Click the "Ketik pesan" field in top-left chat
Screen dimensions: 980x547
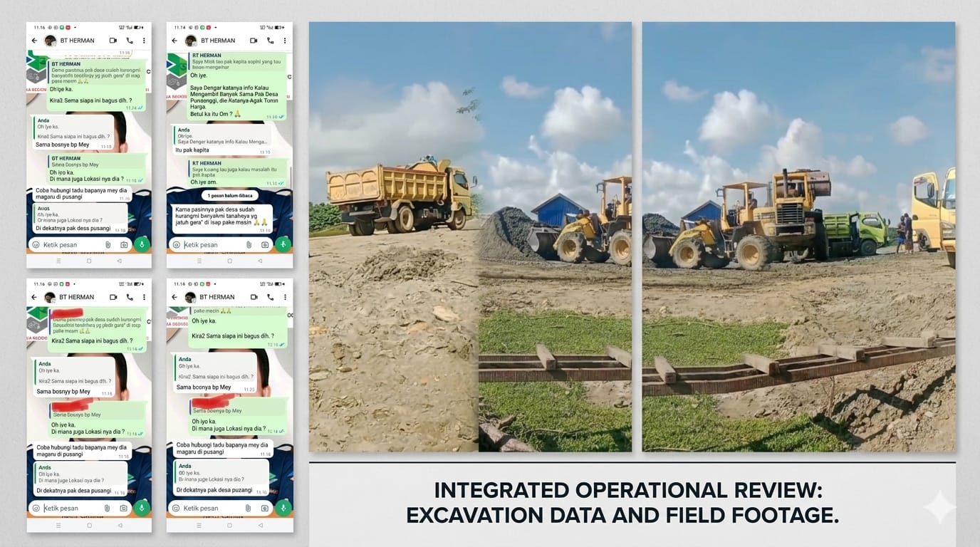pyautogui.click(x=68, y=244)
